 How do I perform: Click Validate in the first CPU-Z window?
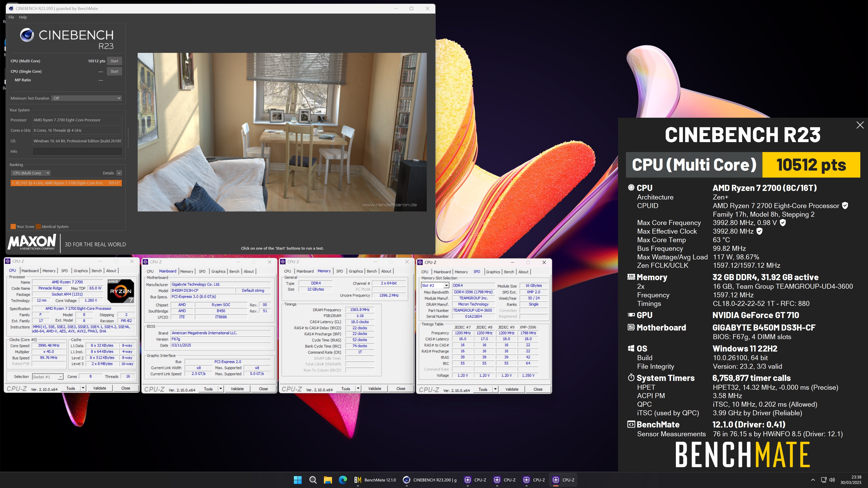[99, 388]
